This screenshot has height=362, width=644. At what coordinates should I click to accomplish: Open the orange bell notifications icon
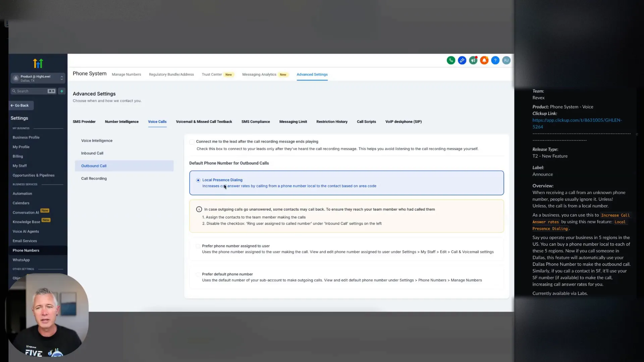484,60
